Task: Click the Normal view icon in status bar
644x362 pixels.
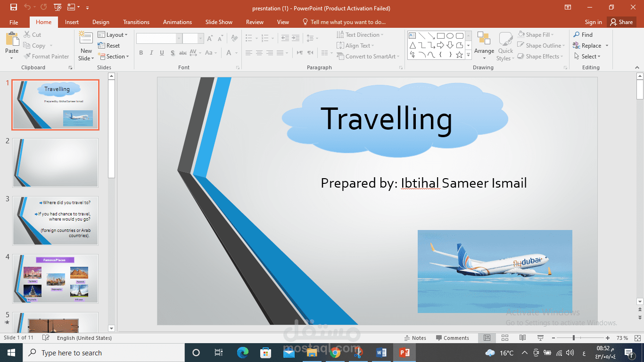Action: pyautogui.click(x=487, y=338)
